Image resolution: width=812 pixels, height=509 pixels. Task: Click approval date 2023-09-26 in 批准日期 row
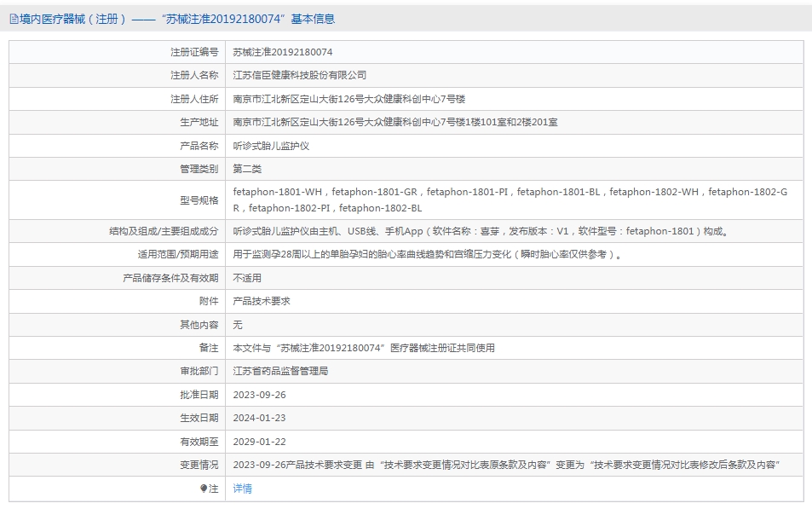tap(259, 395)
